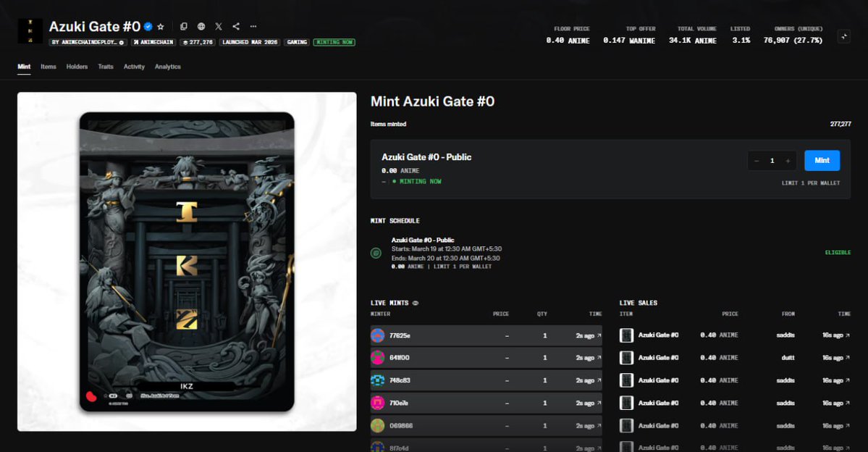Click item thumbnail in dutt sale row
Screen dimensions: 868x452
pos(626,358)
